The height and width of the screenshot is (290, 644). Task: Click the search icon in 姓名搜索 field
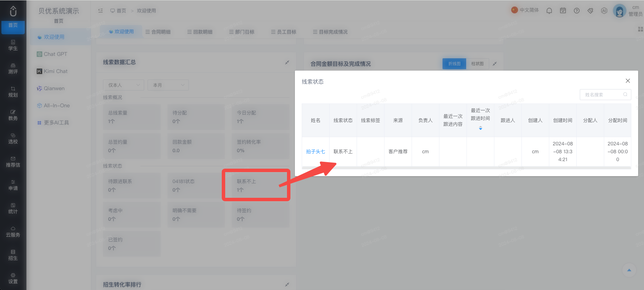tap(625, 95)
